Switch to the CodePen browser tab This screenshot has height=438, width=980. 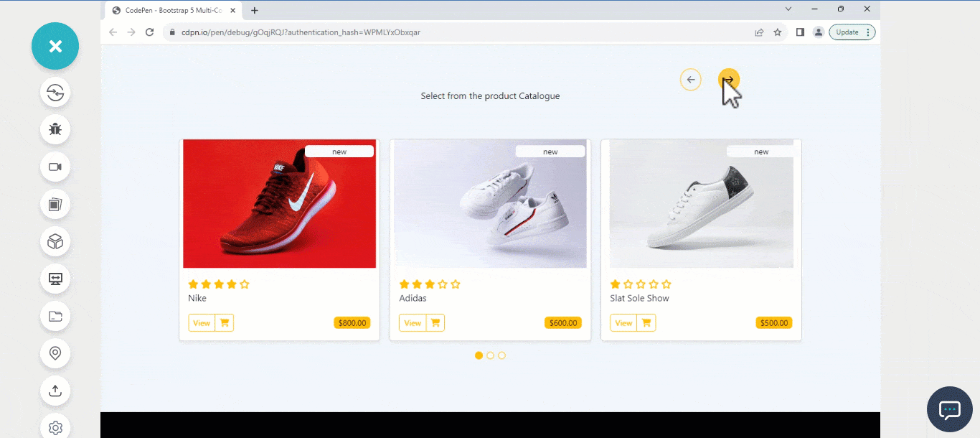click(172, 10)
